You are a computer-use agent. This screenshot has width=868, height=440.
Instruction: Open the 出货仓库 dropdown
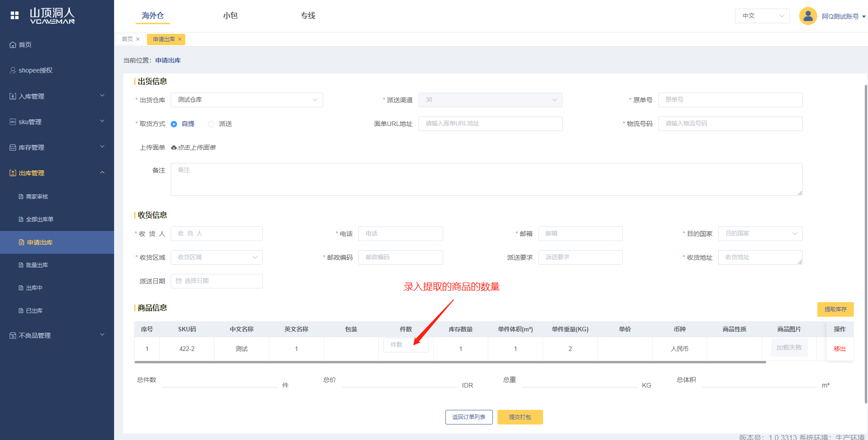coord(246,100)
